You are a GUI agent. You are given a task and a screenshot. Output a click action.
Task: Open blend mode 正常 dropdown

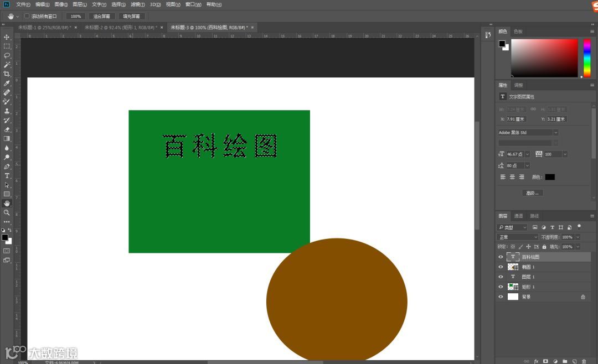pos(518,237)
